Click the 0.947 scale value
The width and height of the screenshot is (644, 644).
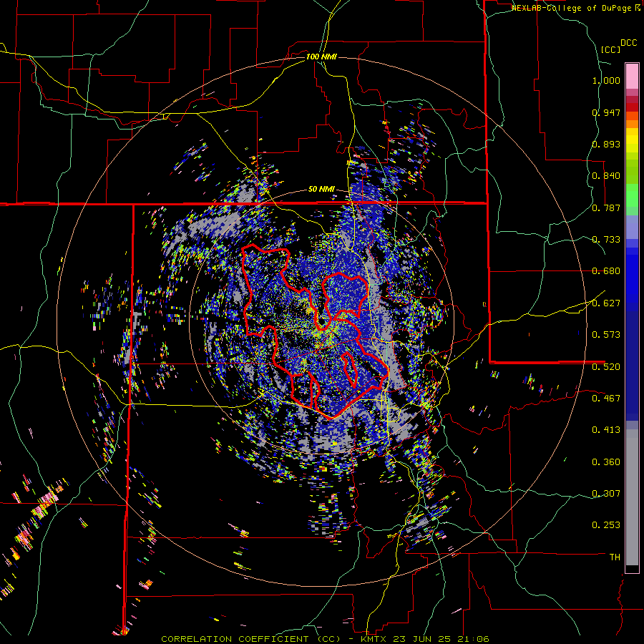coord(606,112)
